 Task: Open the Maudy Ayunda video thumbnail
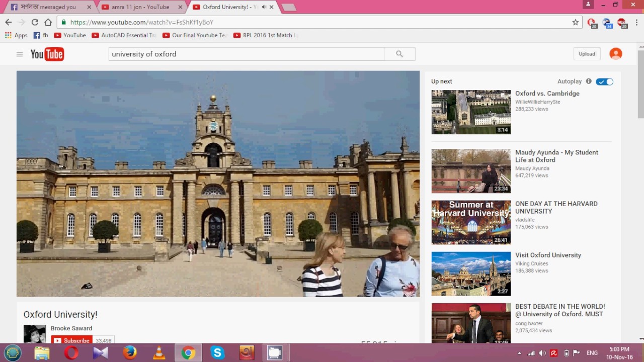tap(471, 171)
